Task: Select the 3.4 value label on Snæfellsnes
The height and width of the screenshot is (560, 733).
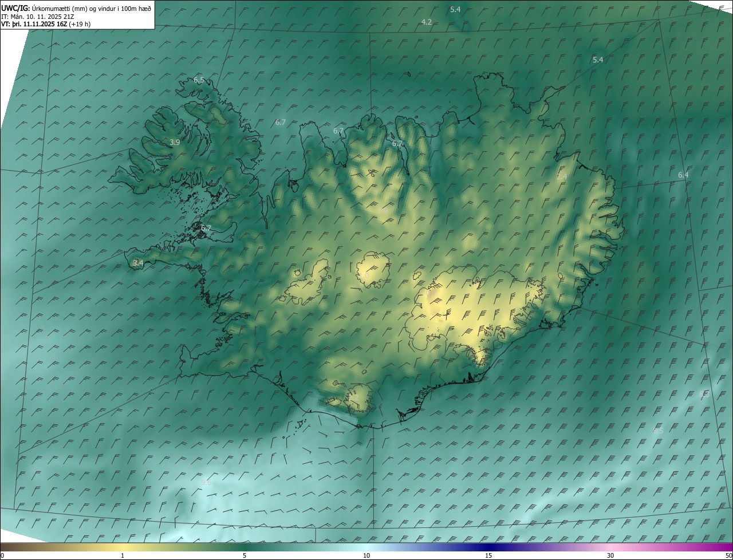Action: 138,263
